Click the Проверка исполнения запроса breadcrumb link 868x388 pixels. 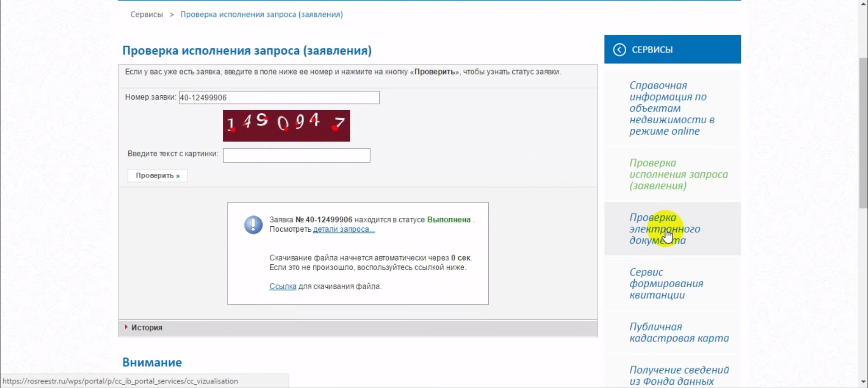[261, 14]
